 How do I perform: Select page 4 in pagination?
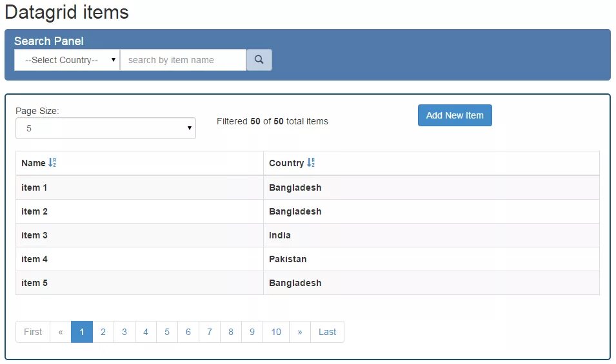click(146, 332)
